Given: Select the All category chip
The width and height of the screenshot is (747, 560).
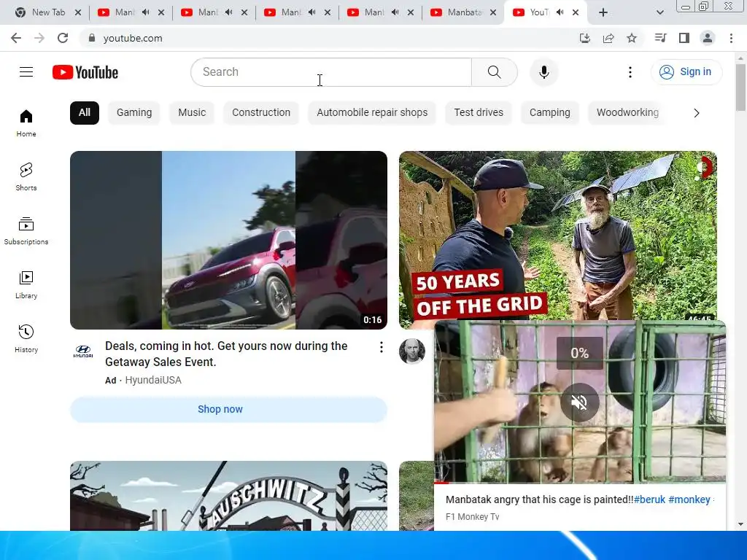Looking at the screenshot, I should 85,113.
